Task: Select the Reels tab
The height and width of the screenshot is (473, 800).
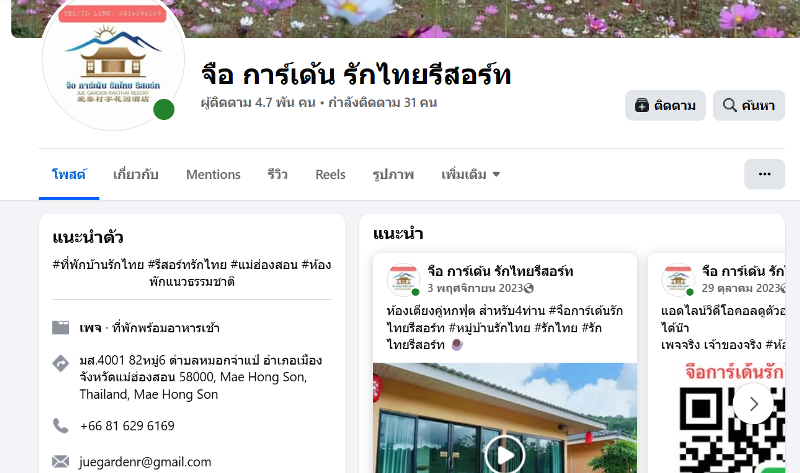Action: pos(330,175)
